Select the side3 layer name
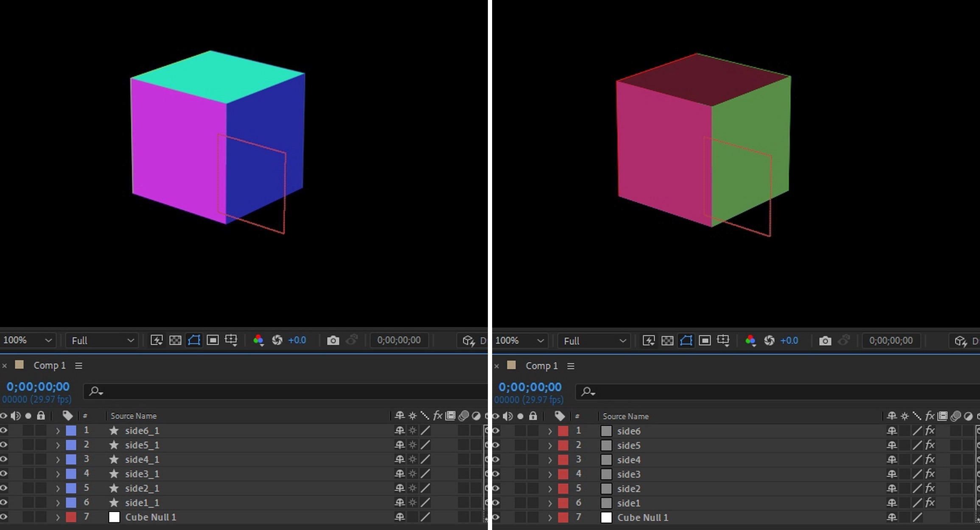The height and width of the screenshot is (530, 980). point(628,474)
